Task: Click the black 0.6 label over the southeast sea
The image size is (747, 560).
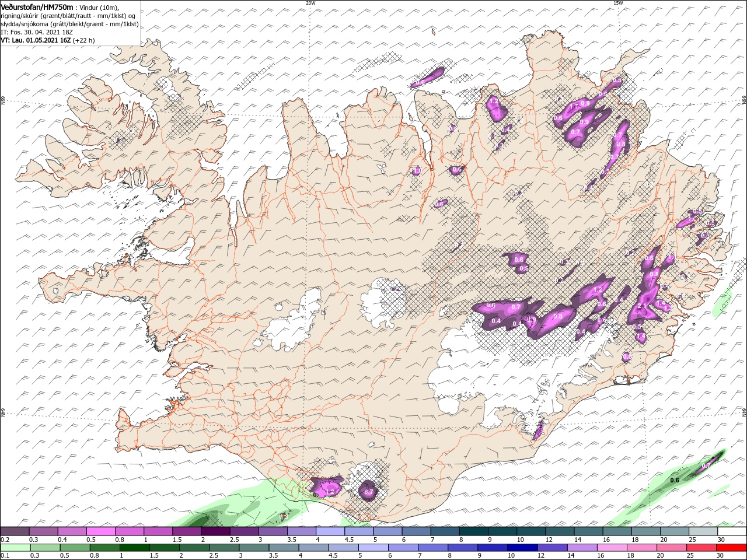Action: 675,480
